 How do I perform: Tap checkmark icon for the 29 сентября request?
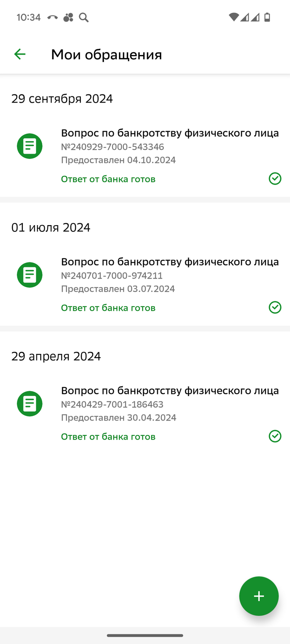(x=275, y=179)
